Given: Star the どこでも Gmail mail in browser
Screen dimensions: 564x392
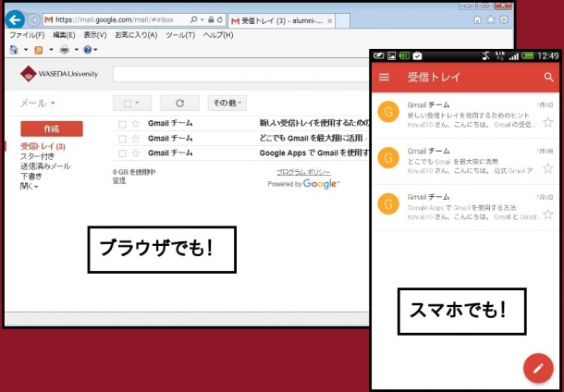Looking at the screenshot, I should [136, 139].
